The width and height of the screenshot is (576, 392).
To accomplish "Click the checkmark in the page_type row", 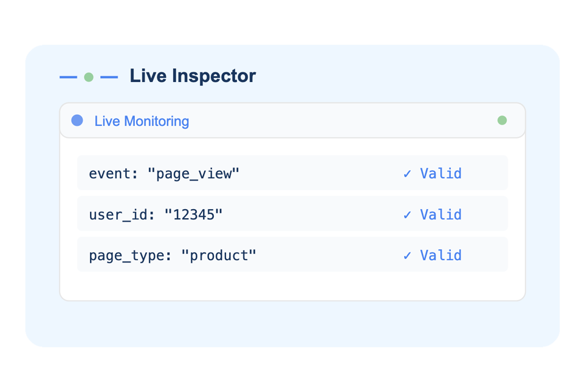I will pos(407,256).
